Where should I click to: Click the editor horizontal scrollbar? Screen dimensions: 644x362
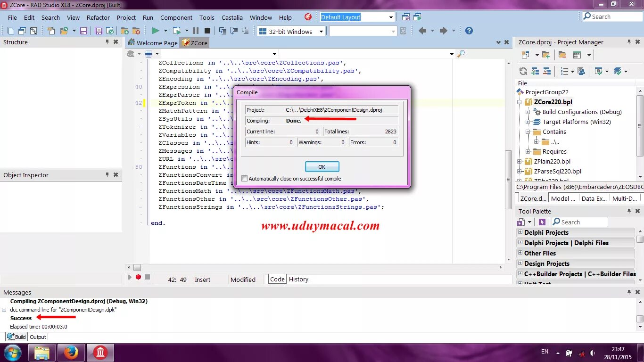coord(137,267)
